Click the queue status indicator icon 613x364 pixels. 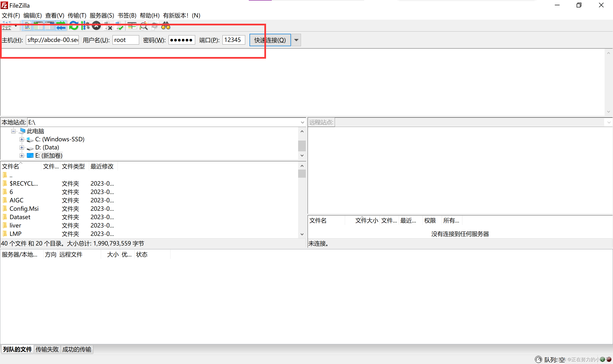(x=538, y=359)
